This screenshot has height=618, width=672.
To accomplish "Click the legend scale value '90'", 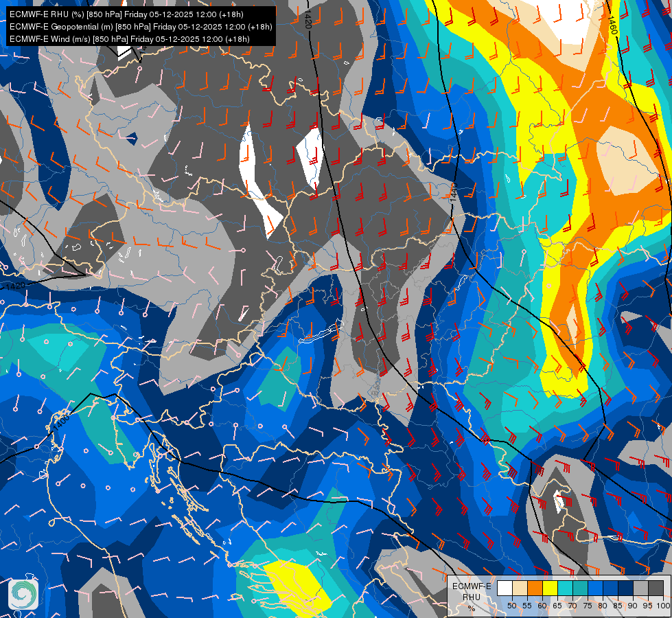I will [633, 606].
